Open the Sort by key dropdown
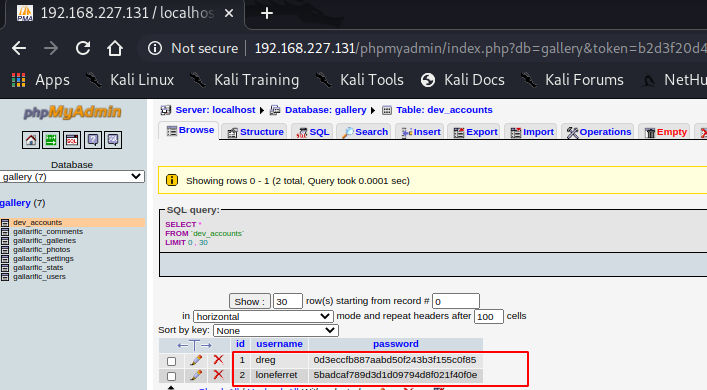Screen dimensions: 707x390 click(x=276, y=330)
